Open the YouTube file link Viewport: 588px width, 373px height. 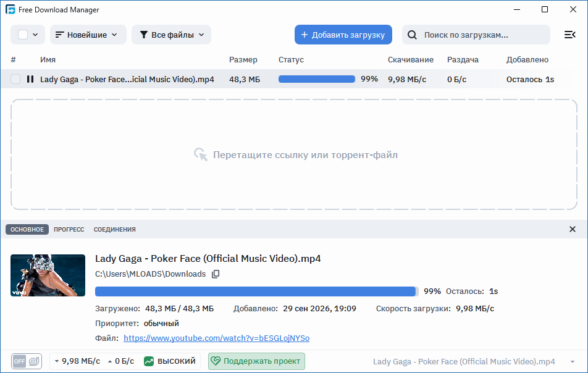tap(216, 338)
